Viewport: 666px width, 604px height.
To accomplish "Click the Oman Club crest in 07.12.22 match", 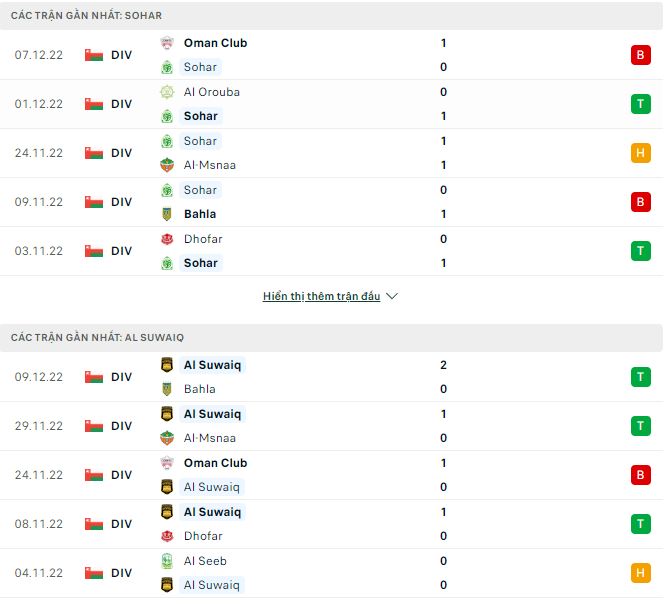I will tap(167, 43).
